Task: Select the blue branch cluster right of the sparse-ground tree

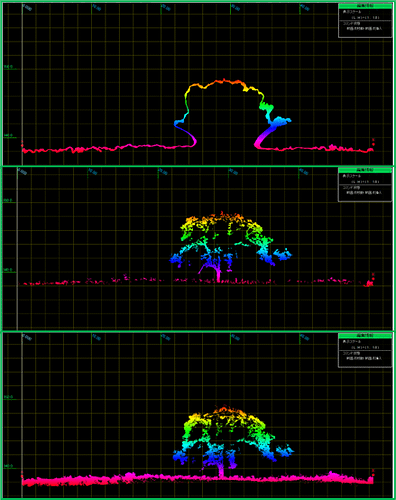Action: pyautogui.click(x=283, y=255)
